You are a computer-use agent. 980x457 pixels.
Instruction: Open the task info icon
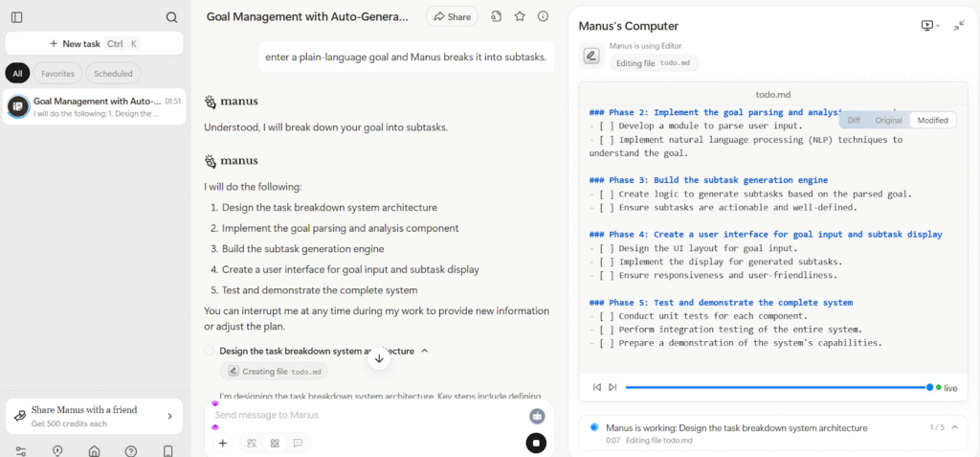tap(544, 17)
